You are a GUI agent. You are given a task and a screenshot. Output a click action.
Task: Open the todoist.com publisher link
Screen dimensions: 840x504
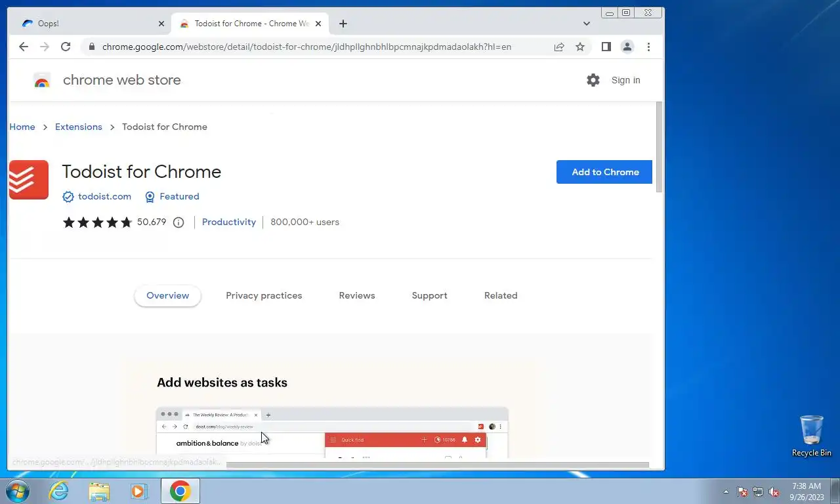104,197
